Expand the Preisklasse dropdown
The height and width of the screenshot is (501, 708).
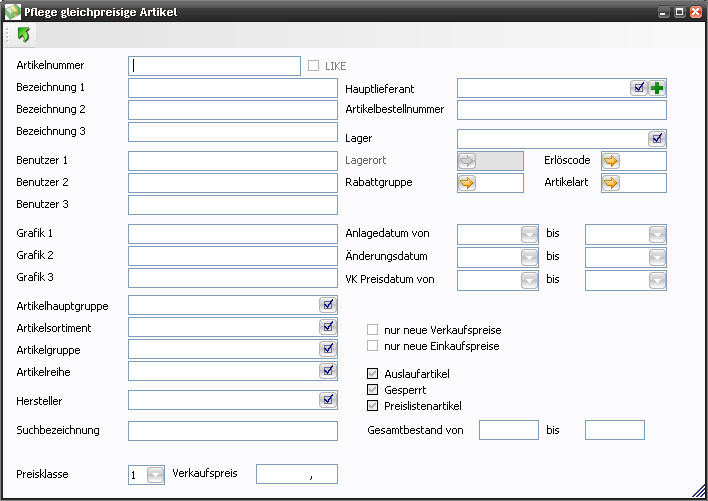[x=154, y=475]
